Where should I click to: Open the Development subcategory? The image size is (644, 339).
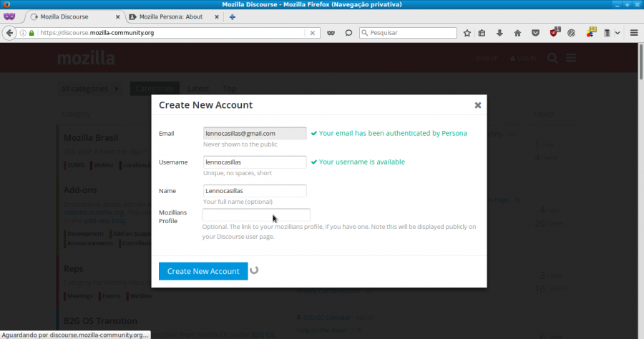click(x=85, y=234)
